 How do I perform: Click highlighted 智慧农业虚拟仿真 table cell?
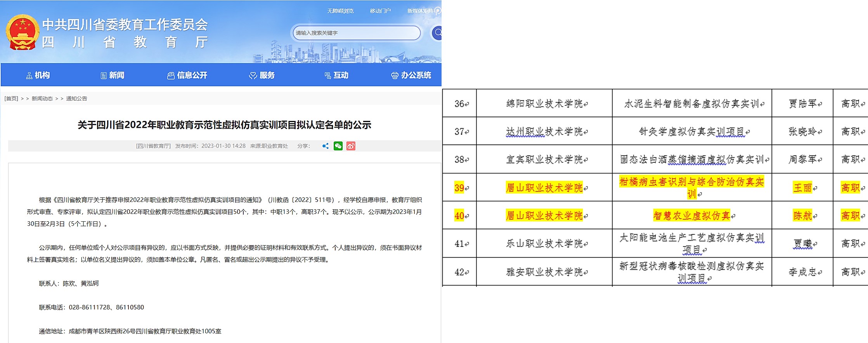[691, 215]
